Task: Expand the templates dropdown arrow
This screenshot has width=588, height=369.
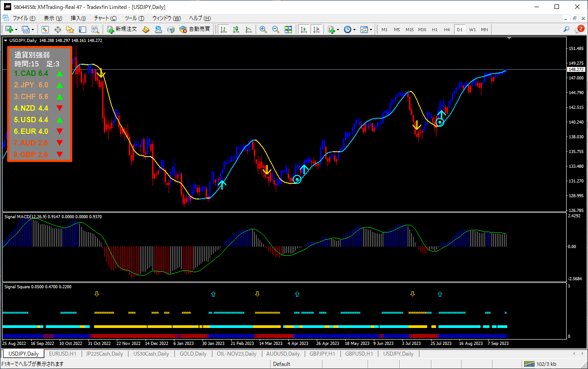Action: click(x=371, y=29)
